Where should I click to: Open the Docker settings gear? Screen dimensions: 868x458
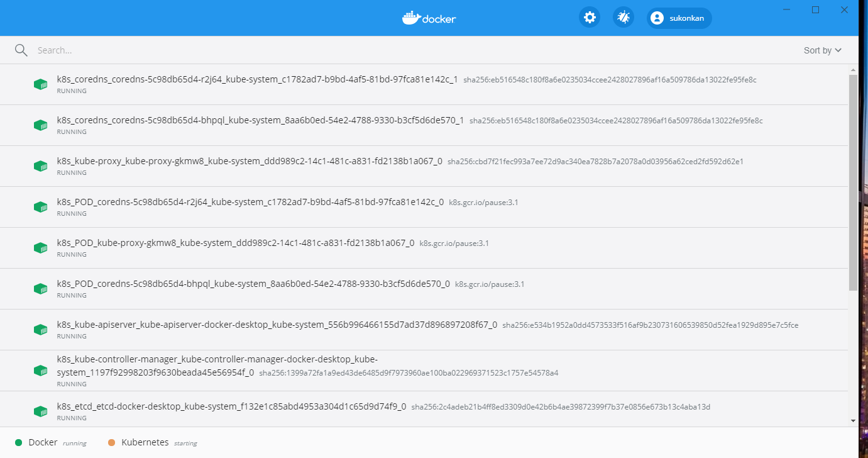point(589,18)
